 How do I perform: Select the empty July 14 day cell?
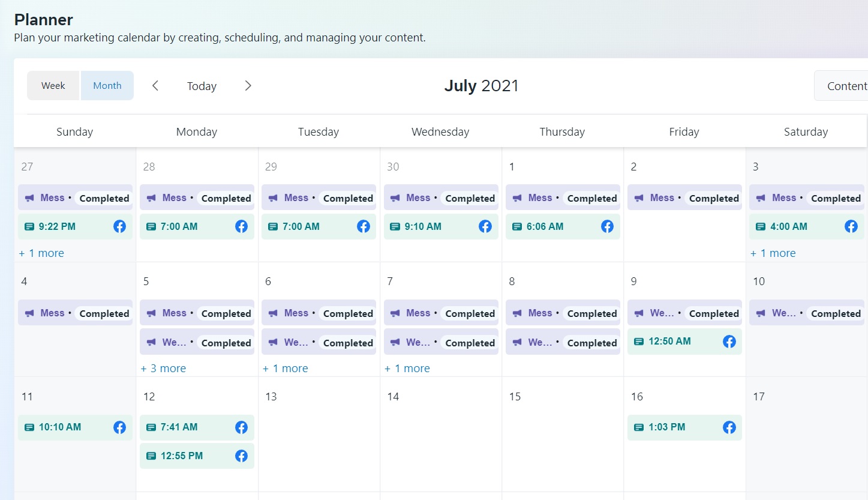pyautogui.click(x=440, y=444)
